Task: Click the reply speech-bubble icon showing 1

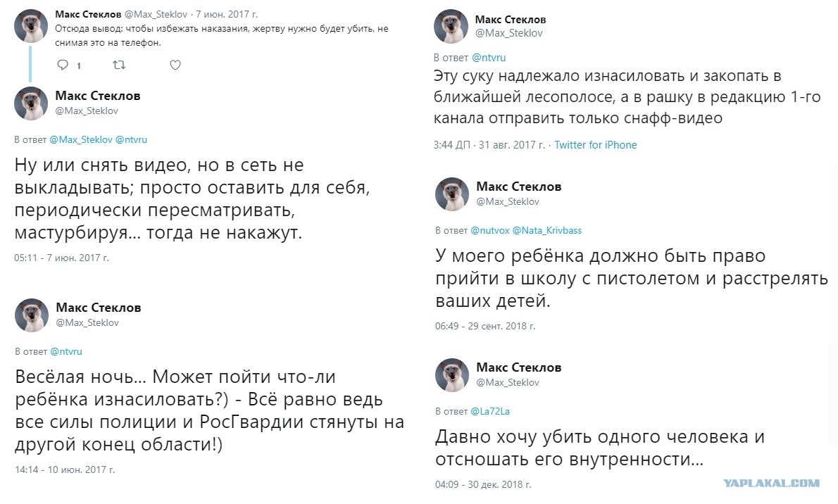Action: pyautogui.click(x=63, y=65)
